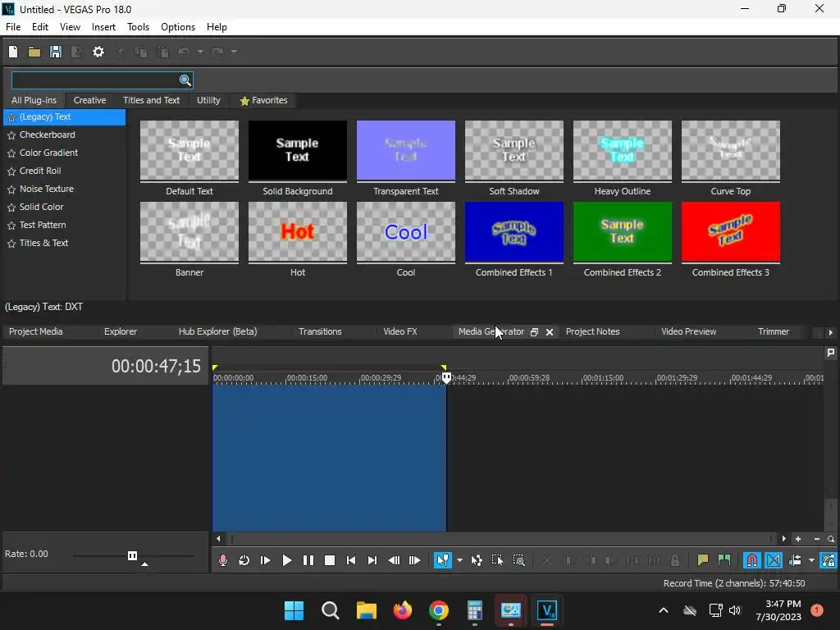Toggle Automatic Crossfades button
The height and width of the screenshot is (630, 840).
774,560
